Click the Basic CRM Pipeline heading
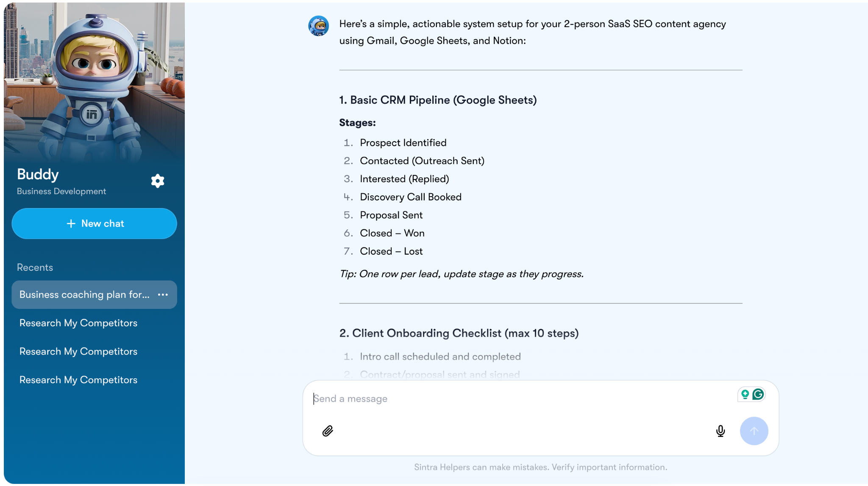 [x=438, y=100]
